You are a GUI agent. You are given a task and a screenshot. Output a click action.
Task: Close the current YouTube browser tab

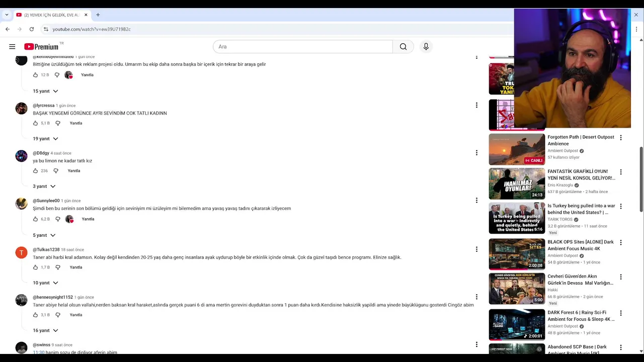pos(86,15)
